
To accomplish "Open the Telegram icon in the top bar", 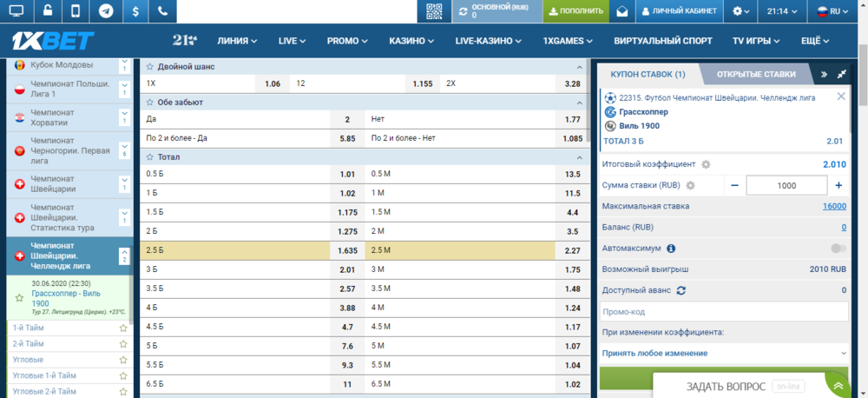I will pyautogui.click(x=106, y=11).
